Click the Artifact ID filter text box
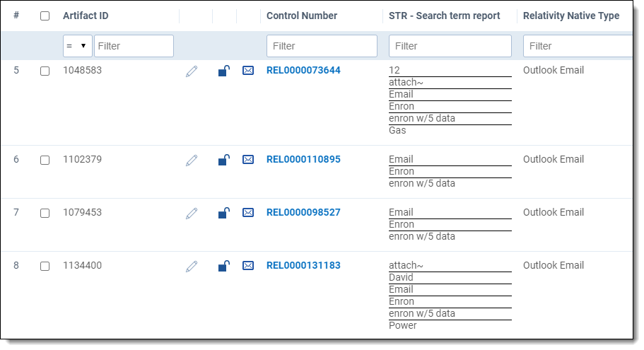Viewport: 644px width, 350px height. point(134,46)
